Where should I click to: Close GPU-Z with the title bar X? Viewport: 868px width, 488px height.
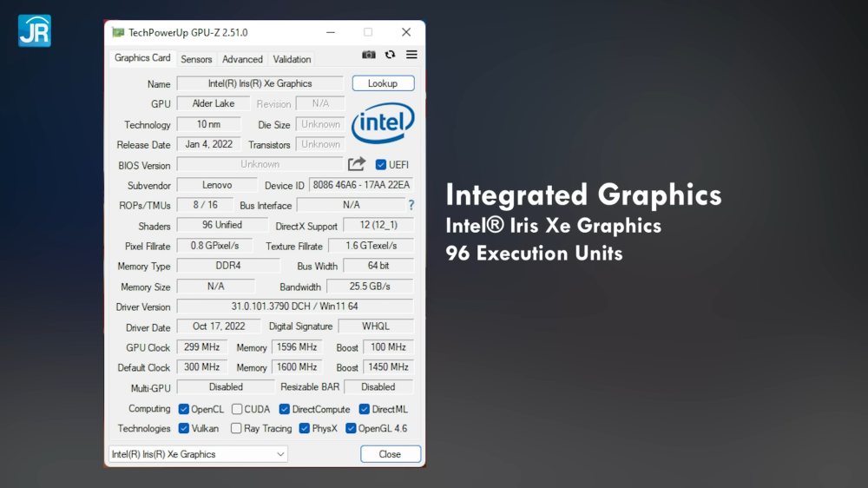click(406, 32)
